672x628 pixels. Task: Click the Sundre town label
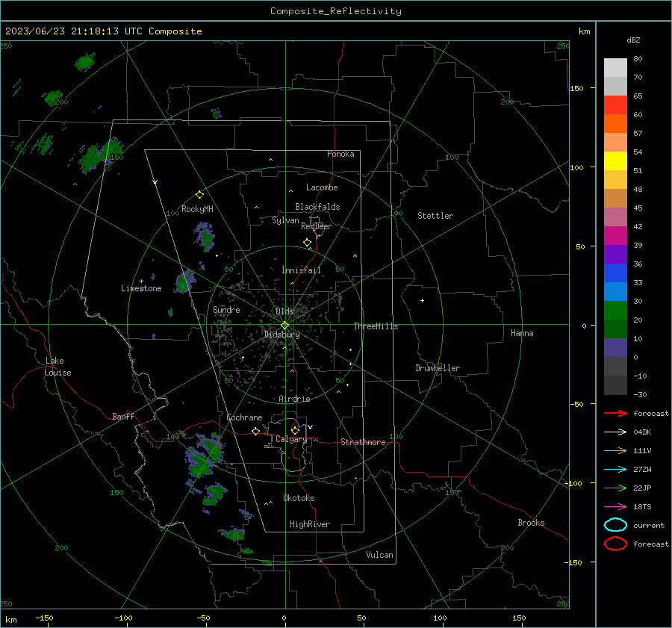226,309
